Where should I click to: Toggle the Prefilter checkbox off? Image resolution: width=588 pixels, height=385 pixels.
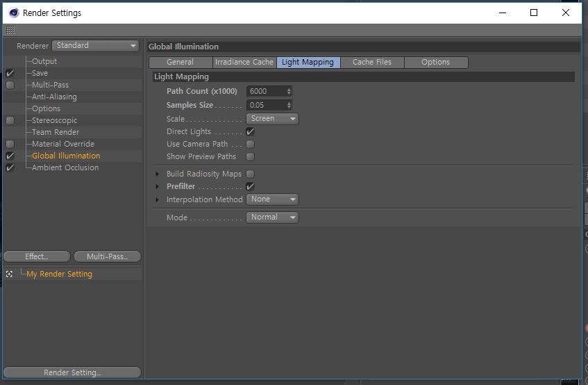pyautogui.click(x=250, y=186)
